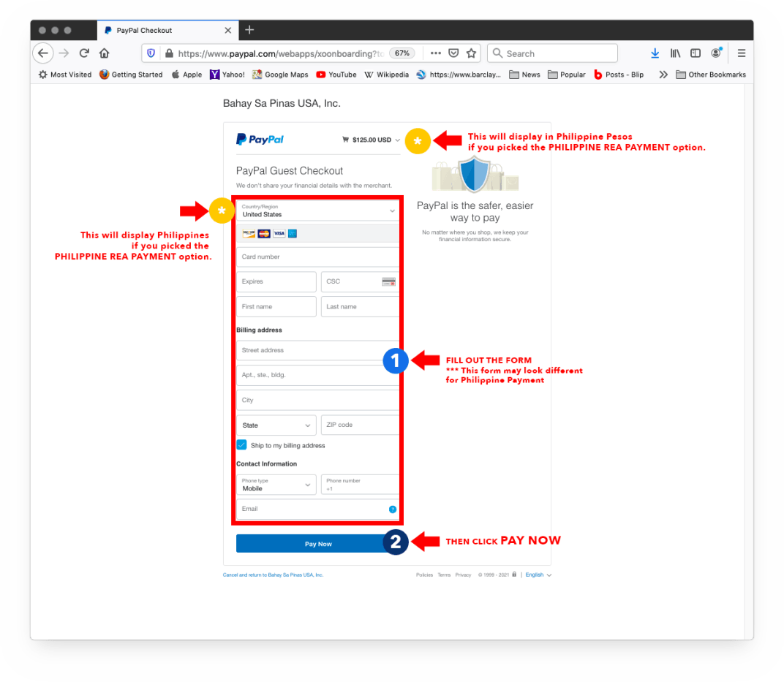Screen dimensions: 784x682
Task: Click the CSC card help icon
Action: click(x=388, y=282)
